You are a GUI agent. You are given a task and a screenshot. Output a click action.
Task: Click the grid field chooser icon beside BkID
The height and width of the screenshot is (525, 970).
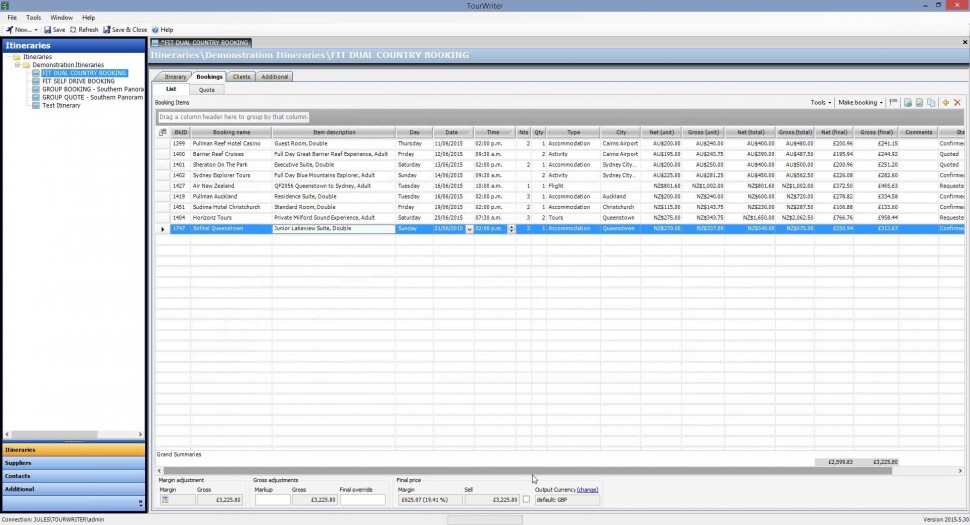(x=163, y=132)
